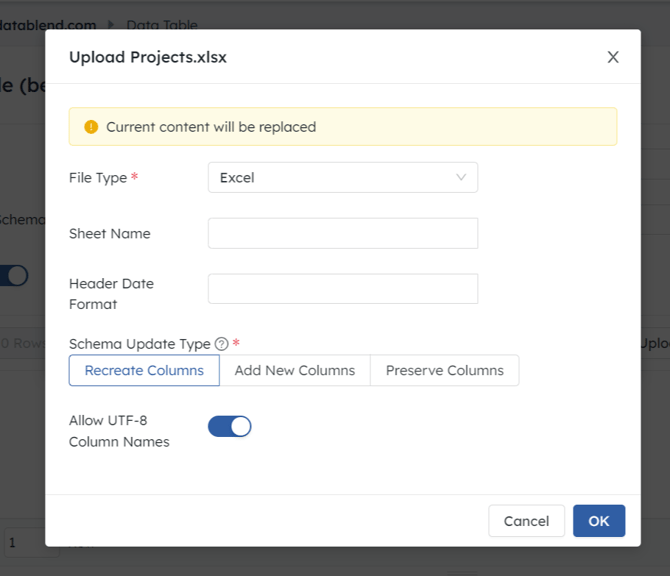Close the Upload Projects.xlsx dialog
The height and width of the screenshot is (576, 670).
point(613,57)
